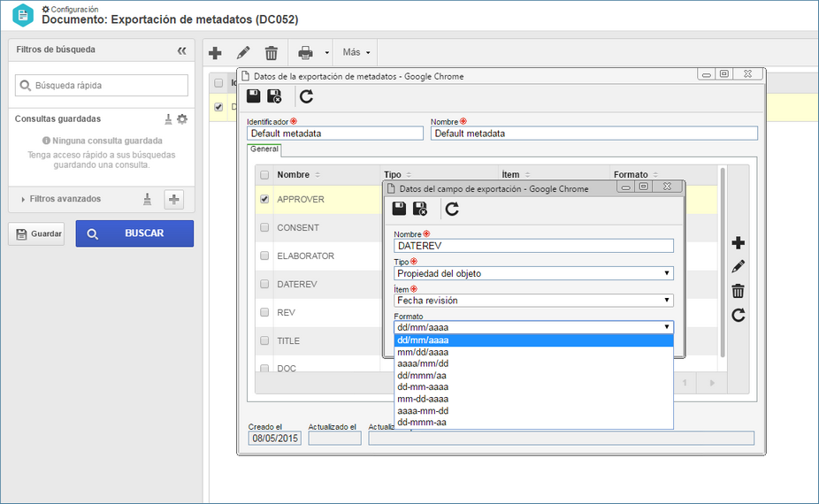The image size is (819, 504).
Task: Click the Nombre field of metadata export window
Action: click(593, 134)
